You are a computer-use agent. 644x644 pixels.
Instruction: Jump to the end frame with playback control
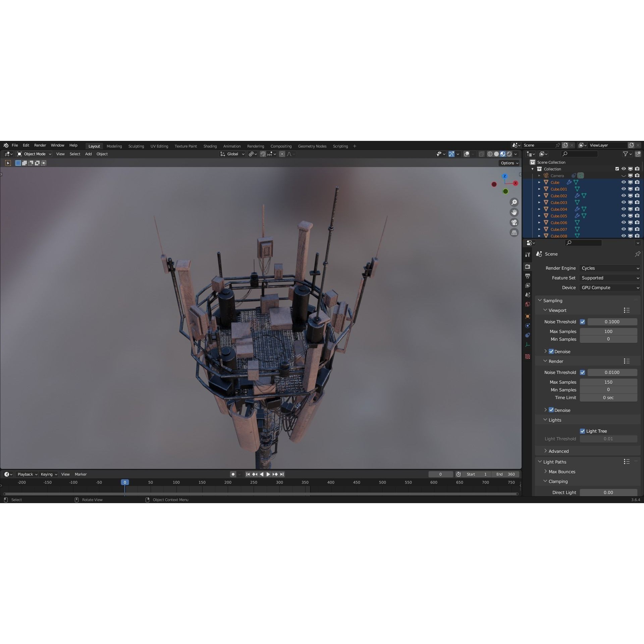[282, 474]
